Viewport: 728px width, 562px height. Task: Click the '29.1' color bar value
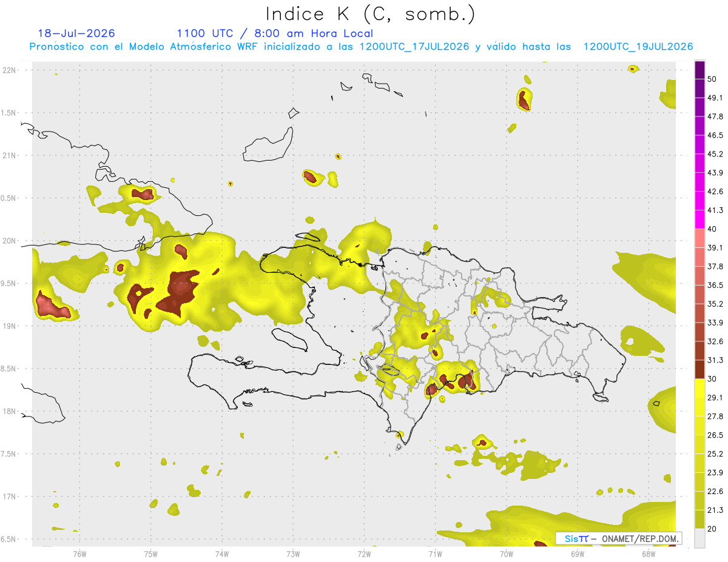716,398
